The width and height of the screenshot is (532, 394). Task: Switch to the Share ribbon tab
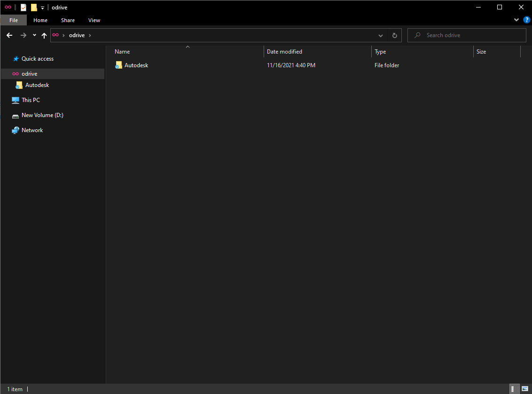coord(68,20)
